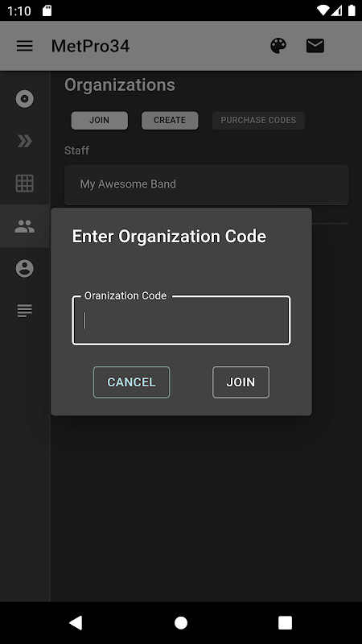The height and width of the screenshot is (644, 362).
Task: Select My Awesome Band organization
Action: tap(207, 184)
